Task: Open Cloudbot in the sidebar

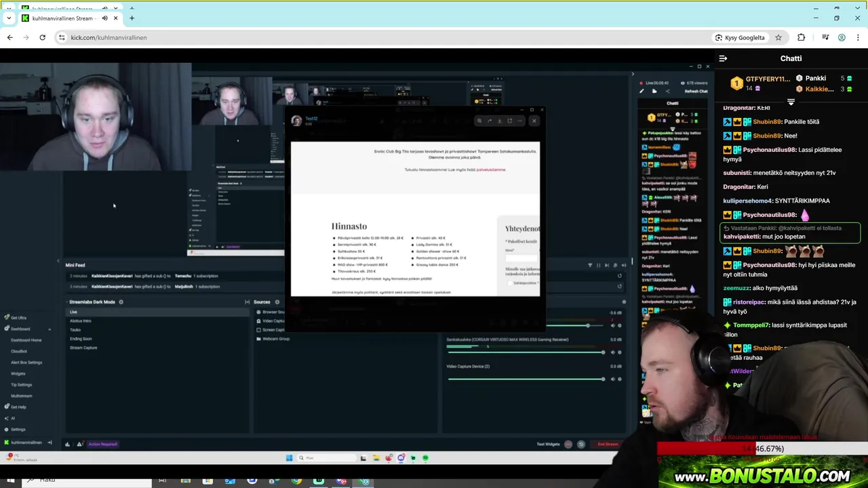Action: (19, 351)
